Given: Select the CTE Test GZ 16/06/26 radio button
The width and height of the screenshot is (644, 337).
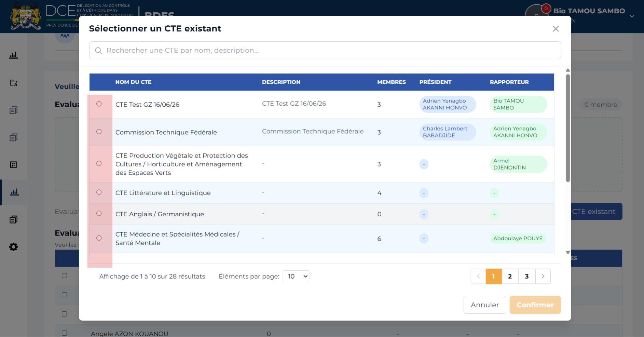Looking at the screenshot, I should pyautogui.click(x=99, y=104).
